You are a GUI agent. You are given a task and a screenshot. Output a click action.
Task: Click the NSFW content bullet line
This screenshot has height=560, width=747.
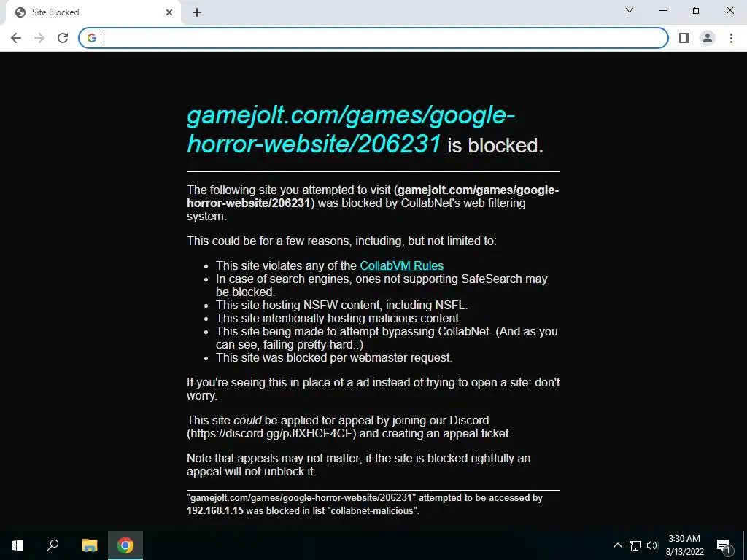(341, 305)
